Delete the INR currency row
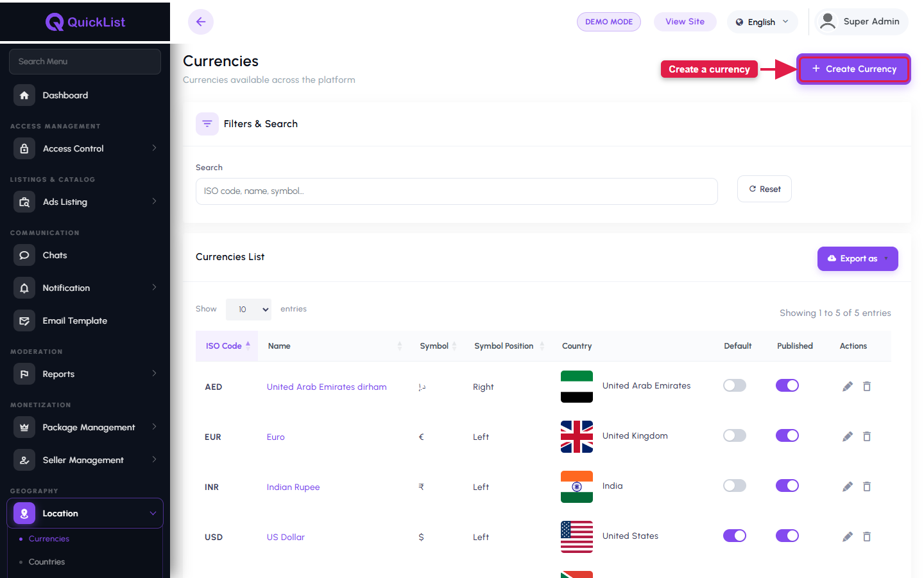Viewport: 924px width, 578px height. 867,486
